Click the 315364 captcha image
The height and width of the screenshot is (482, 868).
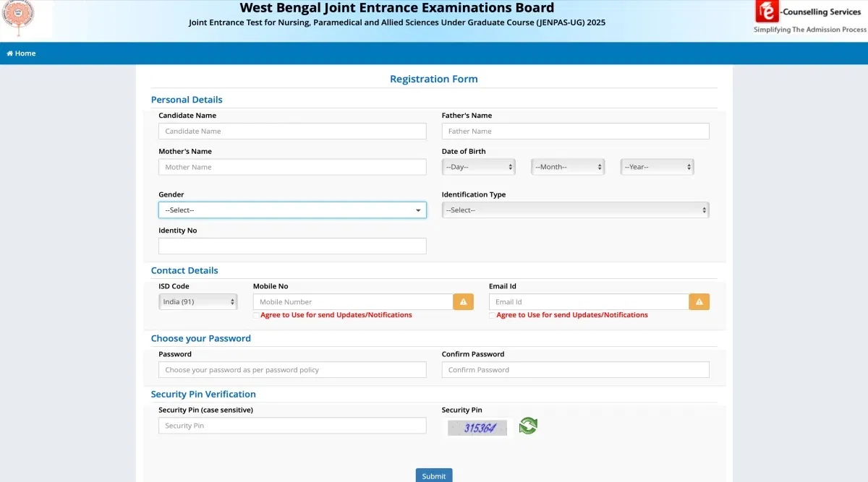coord(477,428)
